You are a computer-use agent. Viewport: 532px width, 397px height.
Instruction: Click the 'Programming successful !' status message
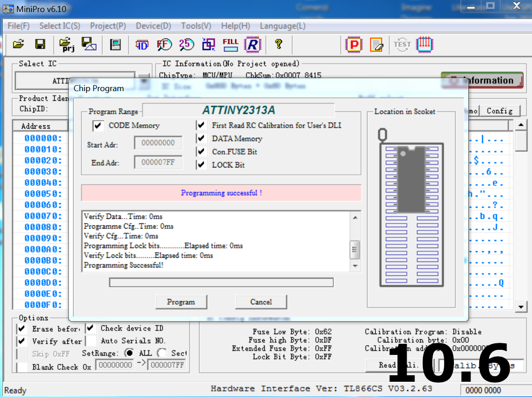[221, 193]
